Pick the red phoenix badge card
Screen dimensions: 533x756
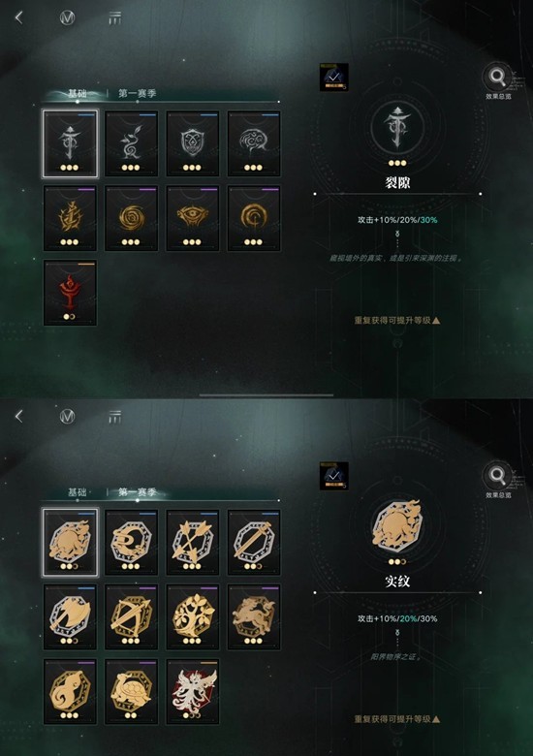[192, 691]
